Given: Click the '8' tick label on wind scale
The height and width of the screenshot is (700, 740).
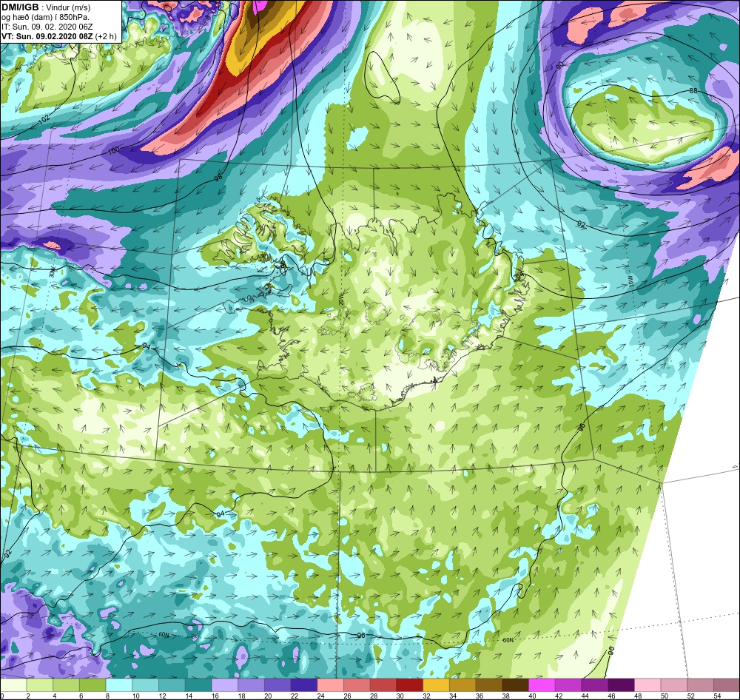Looking at the screenshot, I should (107, 696).
